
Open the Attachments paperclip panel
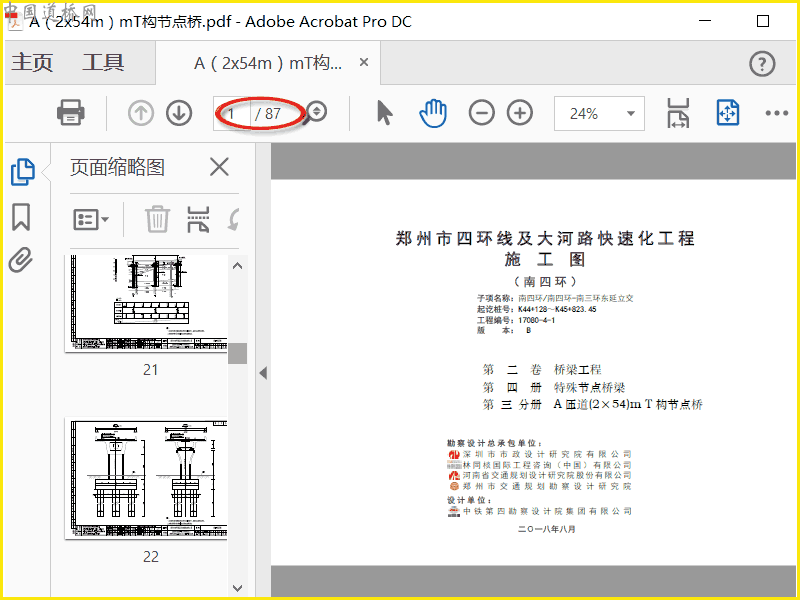click(21, 260)
